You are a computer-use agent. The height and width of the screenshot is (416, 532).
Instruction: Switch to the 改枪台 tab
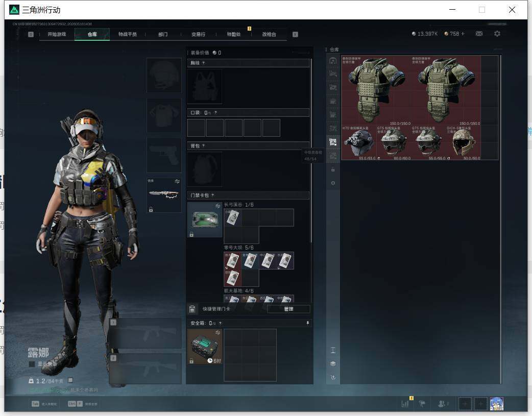click(269, 34)
